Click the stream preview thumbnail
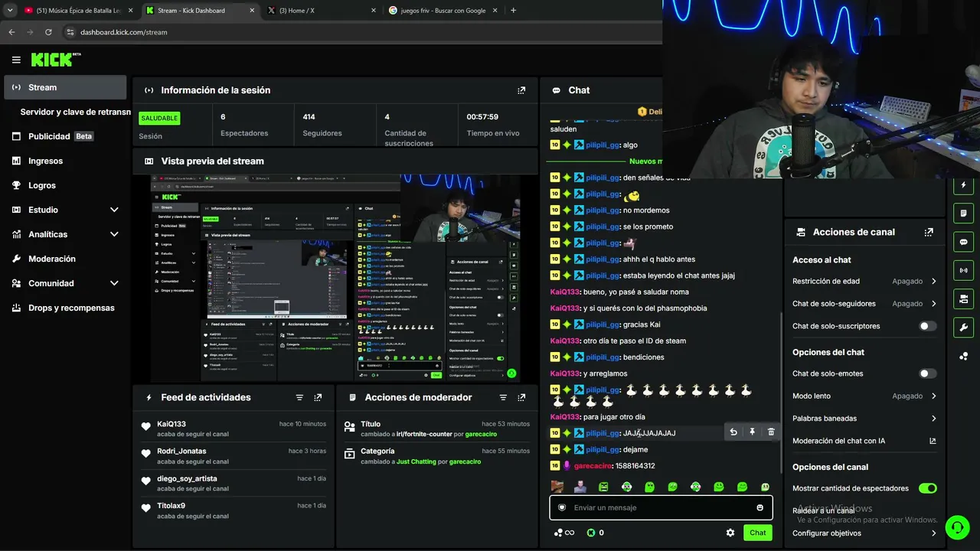 click(336, 279)
